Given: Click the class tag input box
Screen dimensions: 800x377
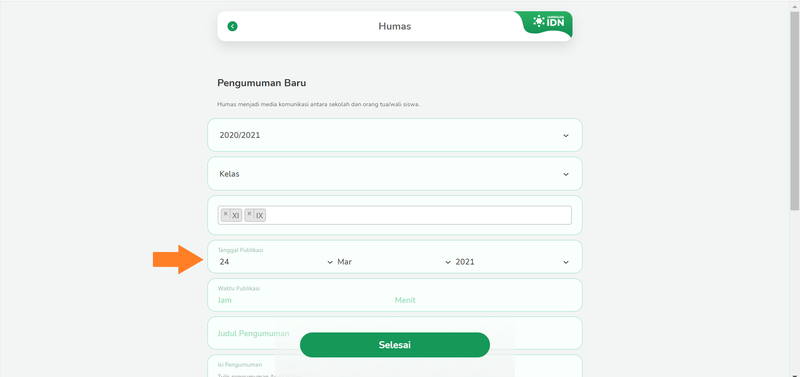Looking at the screenshot, I should tap(395, 215).
